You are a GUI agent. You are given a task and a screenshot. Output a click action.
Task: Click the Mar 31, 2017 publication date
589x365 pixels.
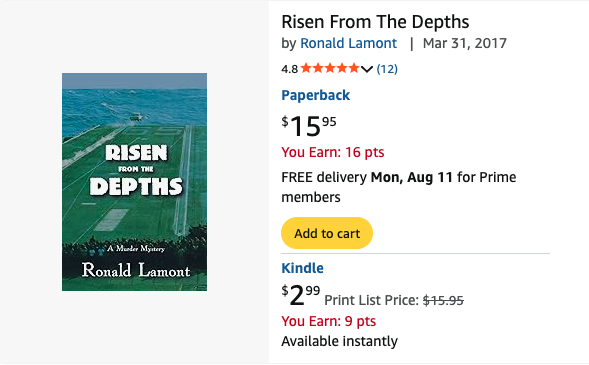[x=465, y=43]
